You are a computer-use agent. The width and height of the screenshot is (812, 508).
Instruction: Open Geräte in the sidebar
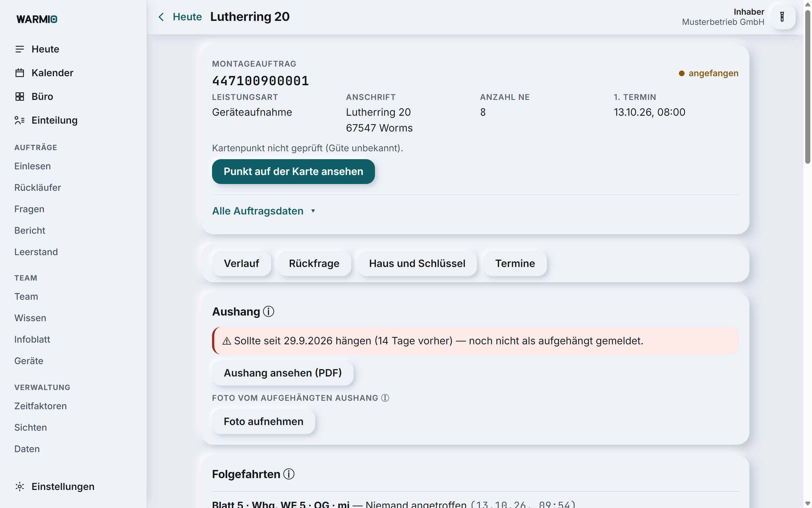point(29,361)
